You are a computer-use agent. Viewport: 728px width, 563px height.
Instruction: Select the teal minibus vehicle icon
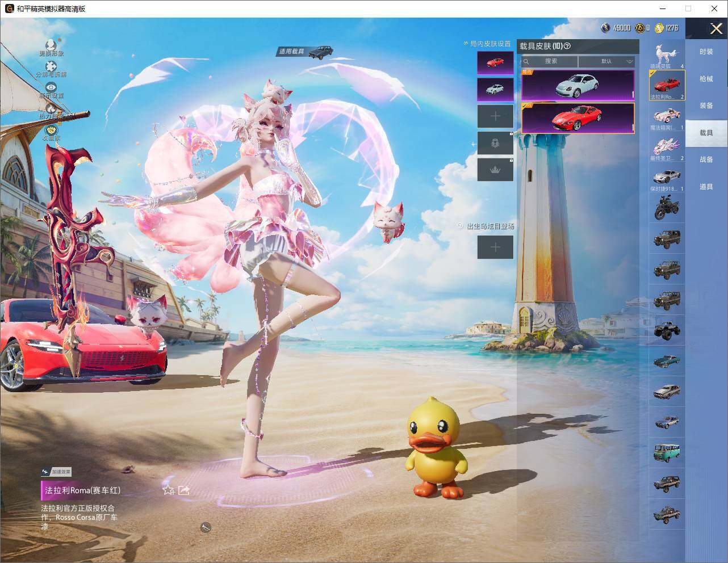667,452
